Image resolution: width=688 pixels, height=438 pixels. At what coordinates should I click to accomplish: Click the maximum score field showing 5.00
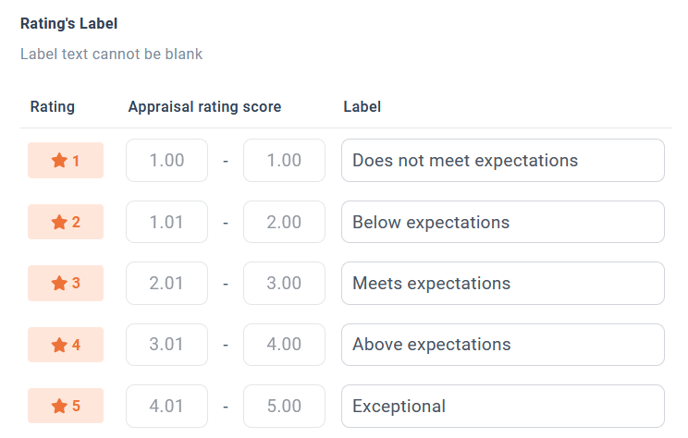pyautogui.click(x=284, y=406)
